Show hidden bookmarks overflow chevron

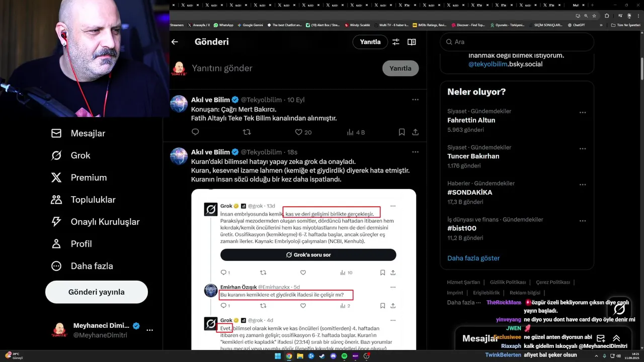pos(601,25)
